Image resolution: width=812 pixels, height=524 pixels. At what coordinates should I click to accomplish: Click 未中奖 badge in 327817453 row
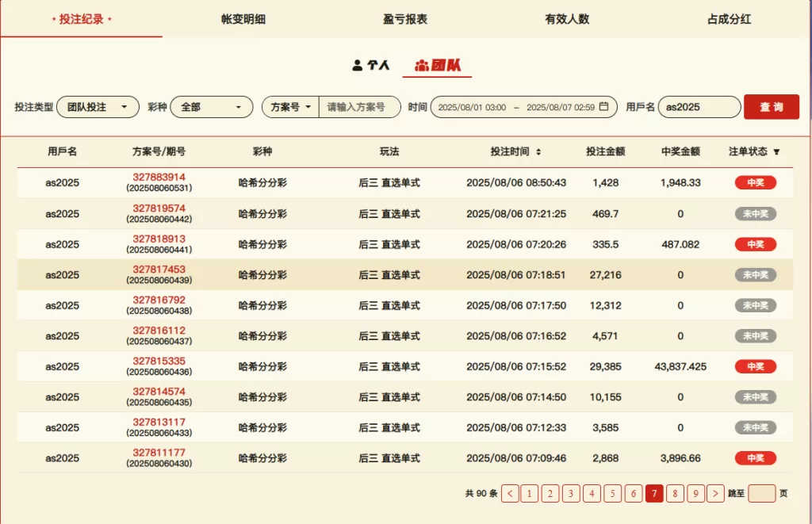pos(756,275)
